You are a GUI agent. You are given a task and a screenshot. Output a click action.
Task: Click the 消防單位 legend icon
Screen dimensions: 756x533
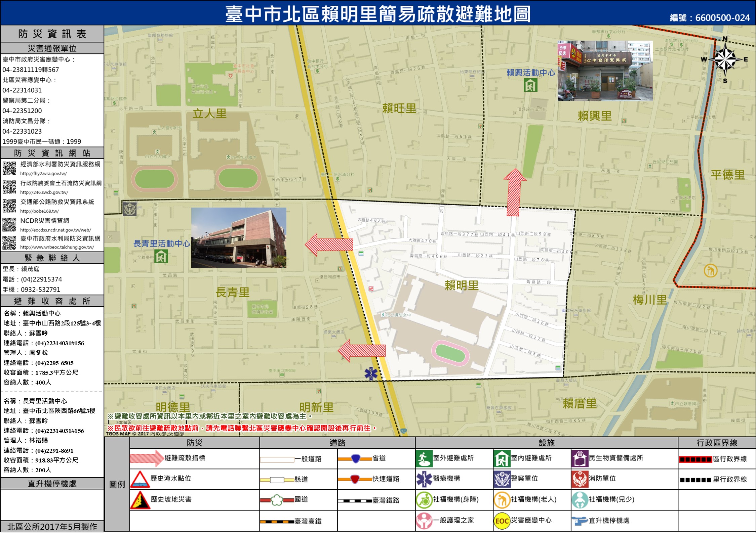click(x=580, y=479)
